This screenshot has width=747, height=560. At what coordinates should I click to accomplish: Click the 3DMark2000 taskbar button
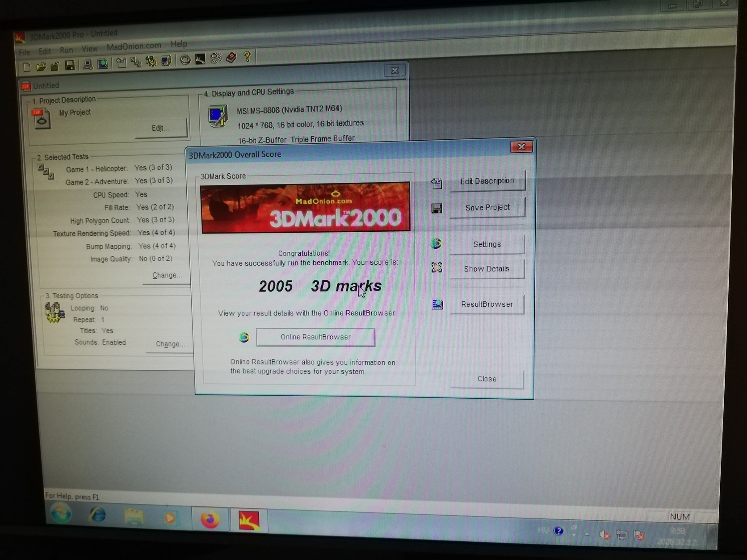pos(249,521)
